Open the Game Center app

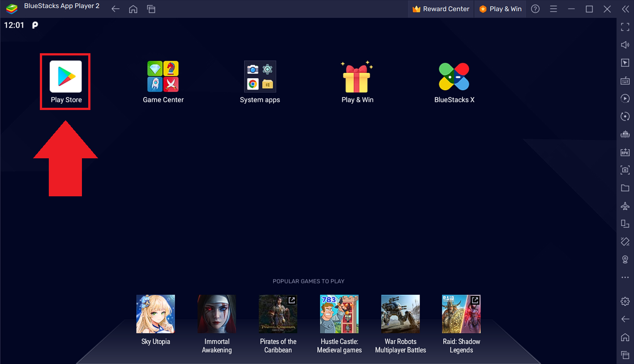[x=163, y=76]
